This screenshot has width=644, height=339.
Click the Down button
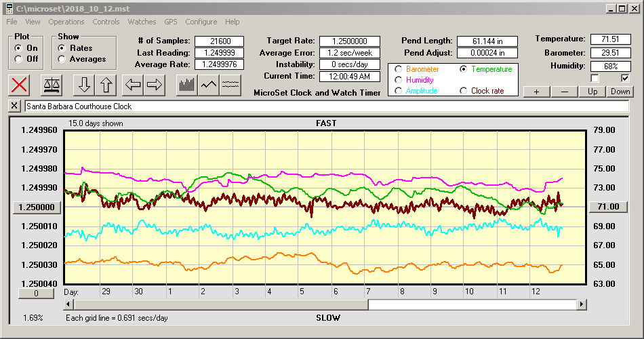tap(620, 92)
